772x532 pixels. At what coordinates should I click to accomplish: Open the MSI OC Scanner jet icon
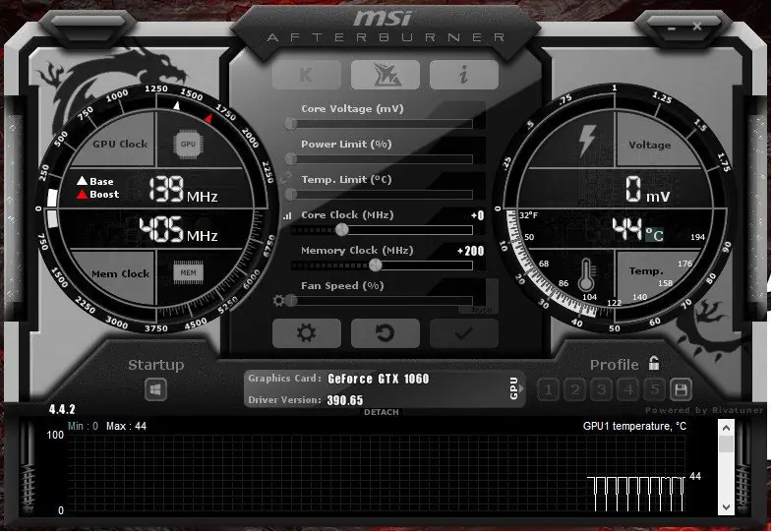[x=386, y=75]
